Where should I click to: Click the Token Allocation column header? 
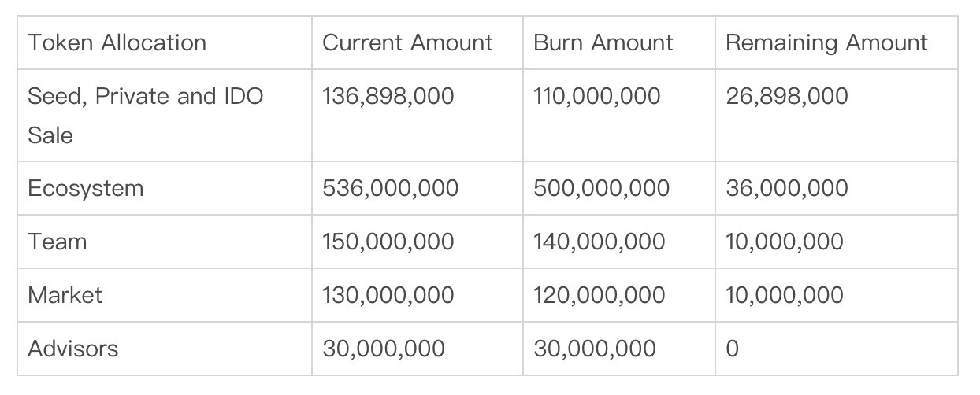point(117,42)
